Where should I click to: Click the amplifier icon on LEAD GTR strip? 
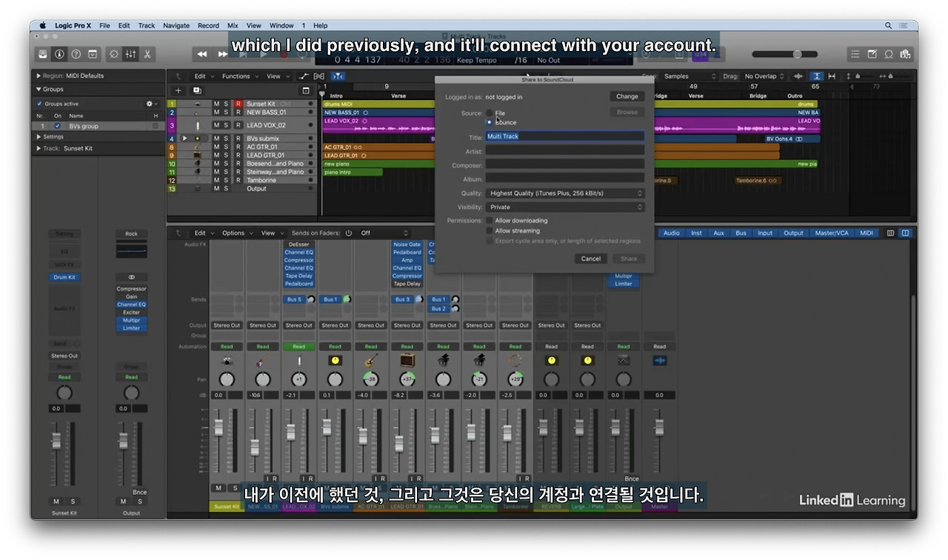407,361
